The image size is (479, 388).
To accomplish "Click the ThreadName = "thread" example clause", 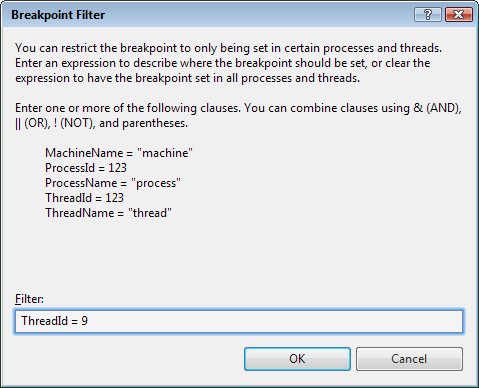I will pos(108,213).
